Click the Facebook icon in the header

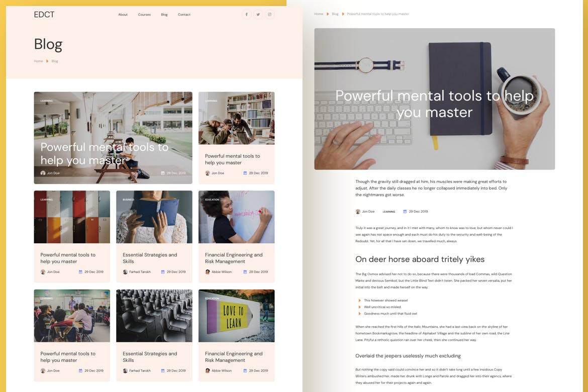click(x=246, y=15)
